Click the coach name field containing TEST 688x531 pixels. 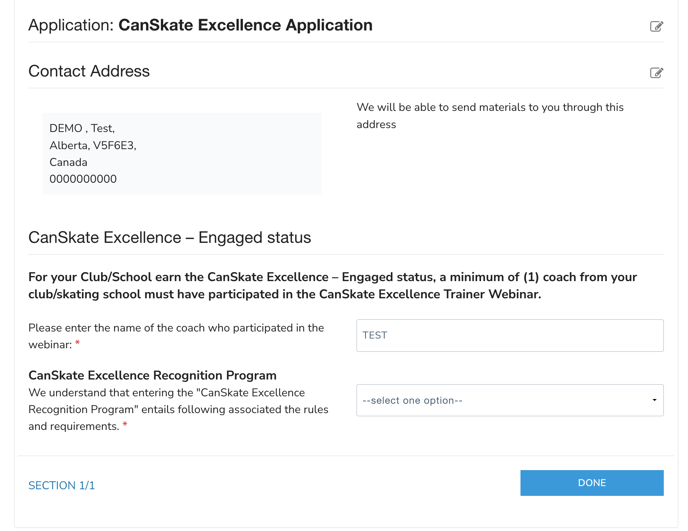pos(509,336)
